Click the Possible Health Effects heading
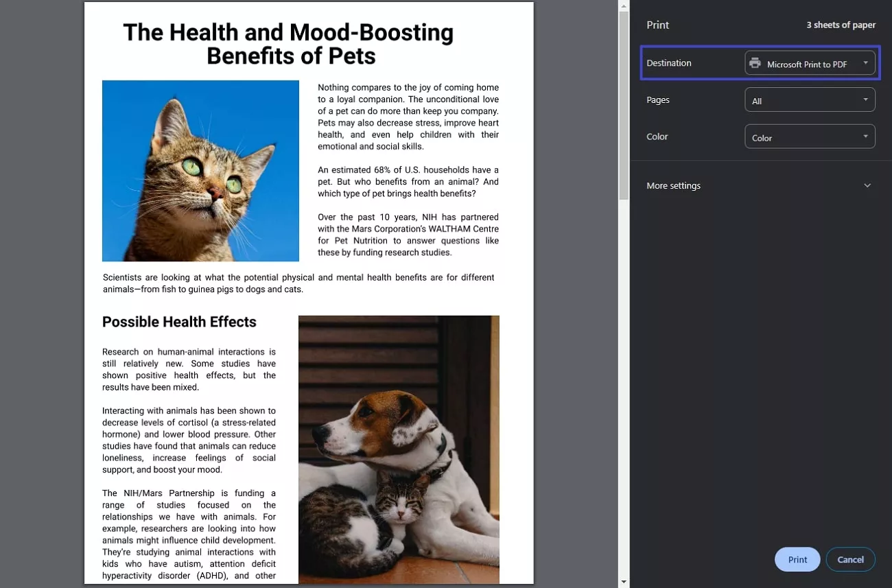 coord(179,322)
